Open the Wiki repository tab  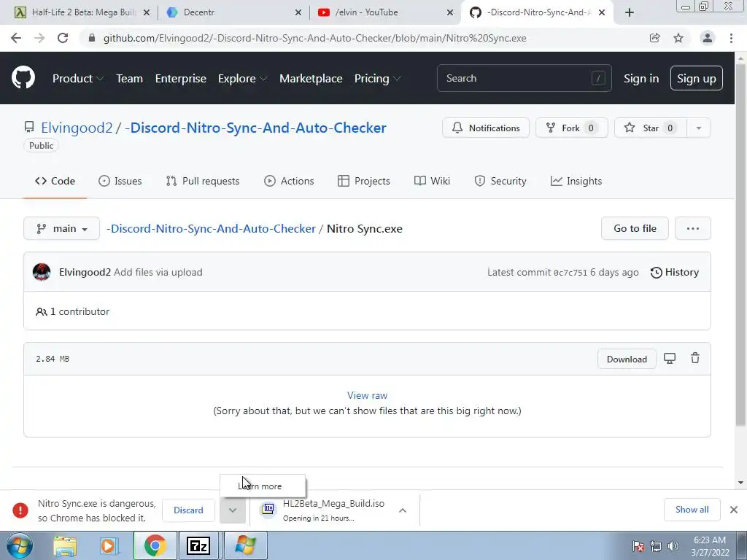coord(432,181)
